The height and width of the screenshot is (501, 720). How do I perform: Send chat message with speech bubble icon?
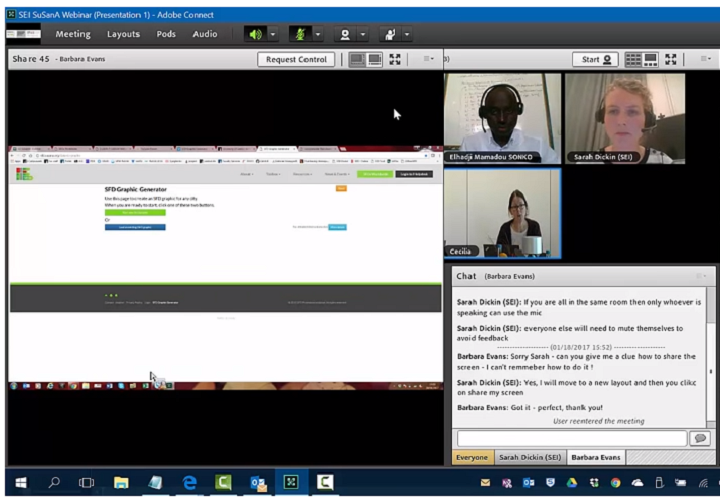click(x=700, y=438)
